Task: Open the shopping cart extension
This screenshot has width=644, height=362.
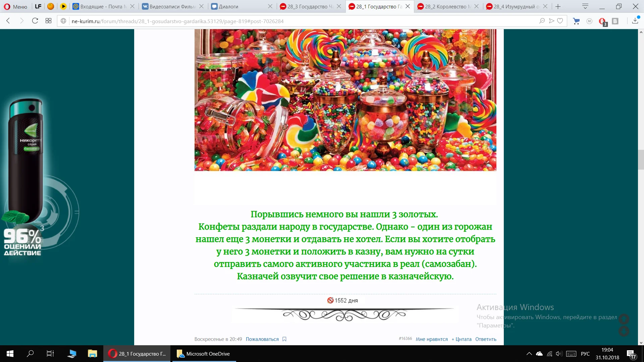Action: (576, 21)
